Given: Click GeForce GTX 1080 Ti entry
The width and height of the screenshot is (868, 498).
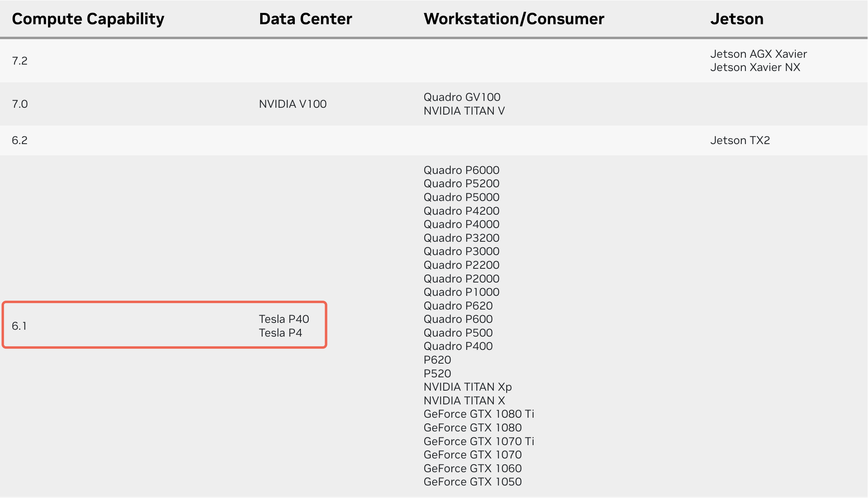Looking at the screenshot, I should click(x=479, y=414).
